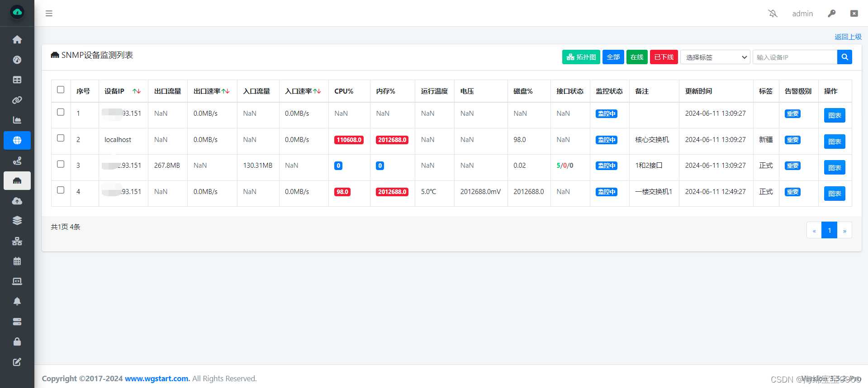
Task: Check the checkbox for row 3
Action: pos(61,164)
